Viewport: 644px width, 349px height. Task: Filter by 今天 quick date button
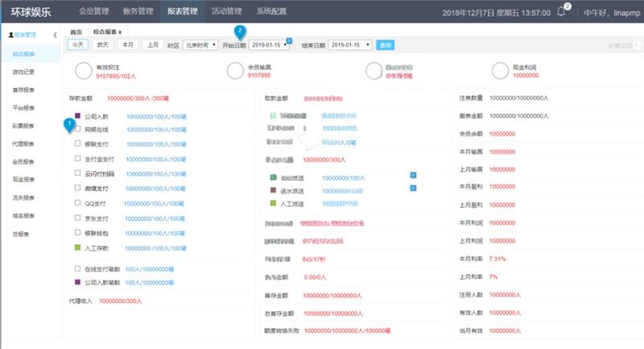(x=78, y=46)
